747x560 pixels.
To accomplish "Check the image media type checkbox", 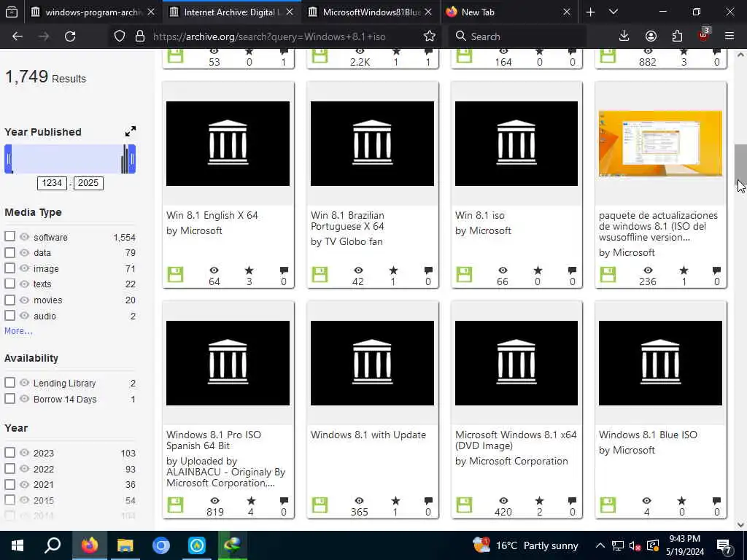I will [9, 268].
